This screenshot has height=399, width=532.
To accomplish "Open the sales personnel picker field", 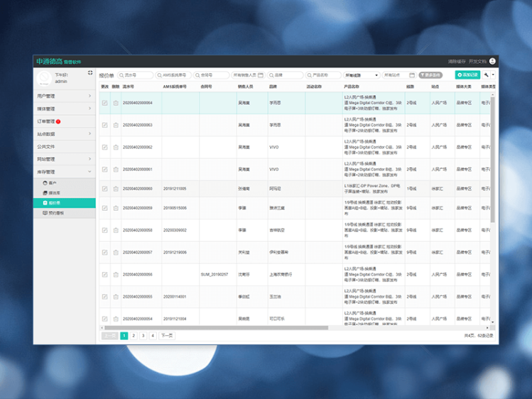I will coord(248,75).
